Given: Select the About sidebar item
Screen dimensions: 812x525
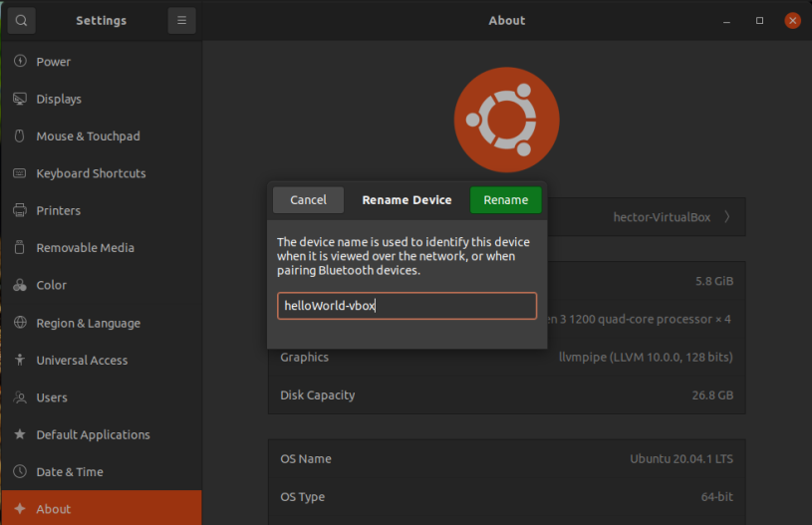Looking at the screenshot, I should (54, 509).
